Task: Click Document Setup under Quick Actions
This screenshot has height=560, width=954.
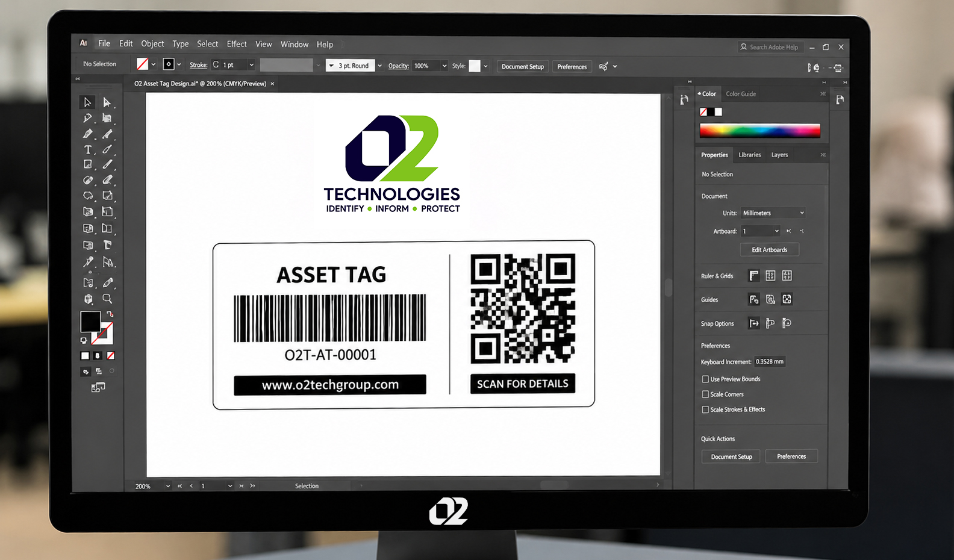Action: [731, 456]
